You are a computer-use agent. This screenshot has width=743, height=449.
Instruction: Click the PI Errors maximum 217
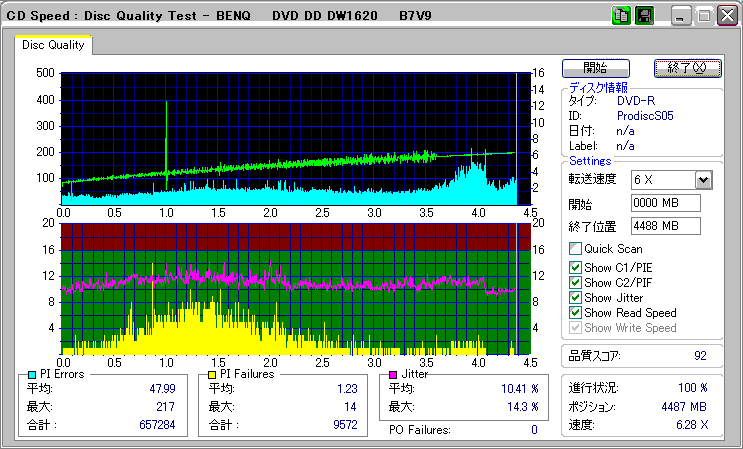click(x=165, y=406)
